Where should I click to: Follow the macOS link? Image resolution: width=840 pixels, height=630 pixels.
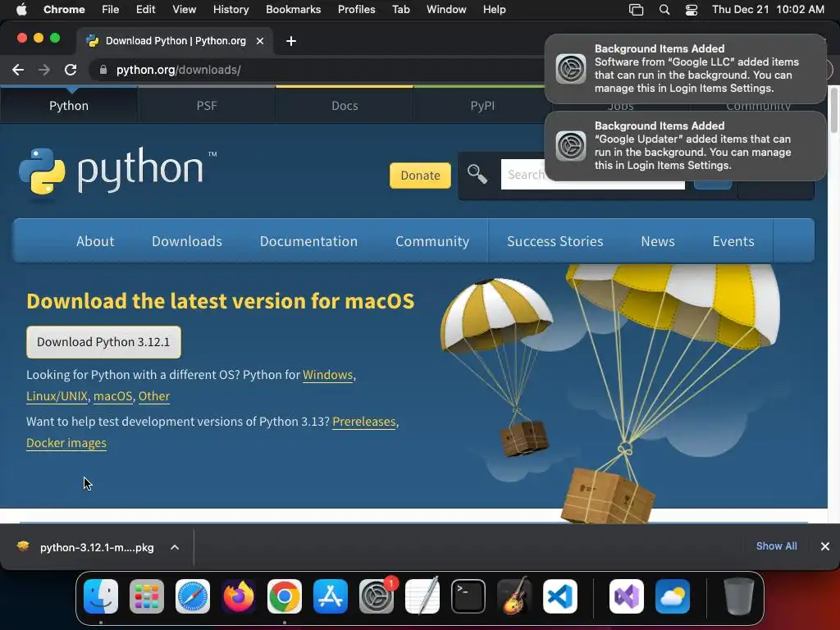(x=112, y=396)
